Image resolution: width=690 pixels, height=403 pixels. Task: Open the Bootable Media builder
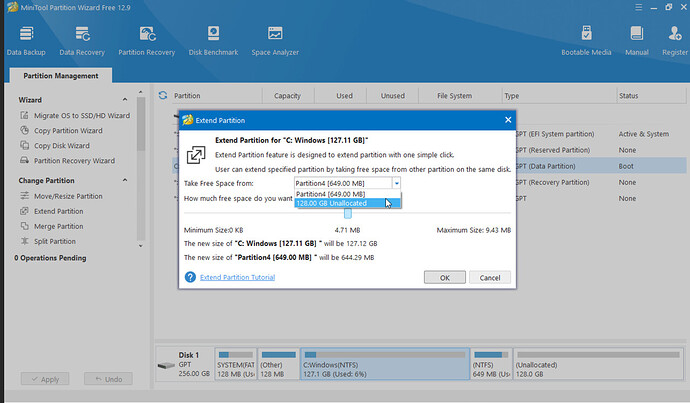coord(586,41)
